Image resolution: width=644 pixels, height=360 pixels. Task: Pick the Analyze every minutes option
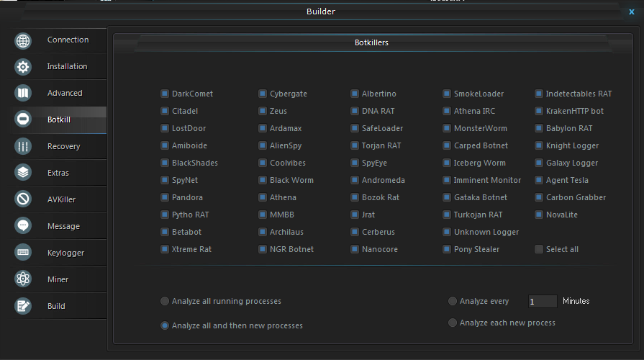tap(453, 301)
